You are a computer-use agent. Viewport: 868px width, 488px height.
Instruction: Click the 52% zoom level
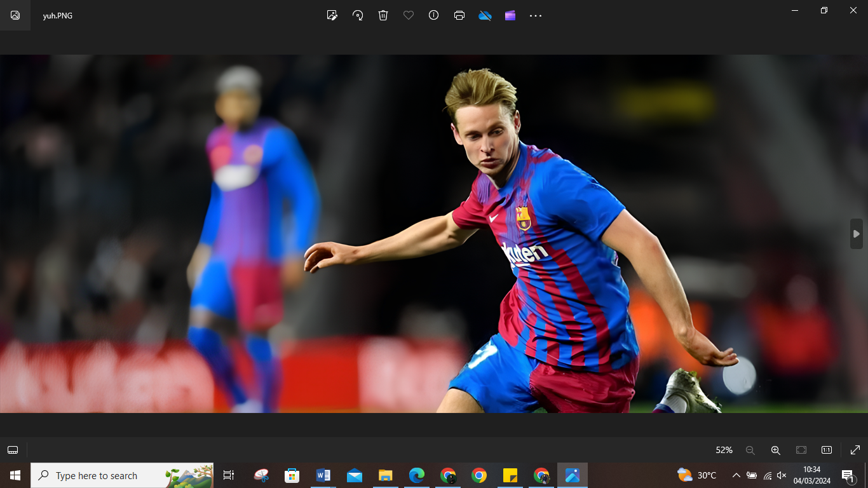[724, 450]
